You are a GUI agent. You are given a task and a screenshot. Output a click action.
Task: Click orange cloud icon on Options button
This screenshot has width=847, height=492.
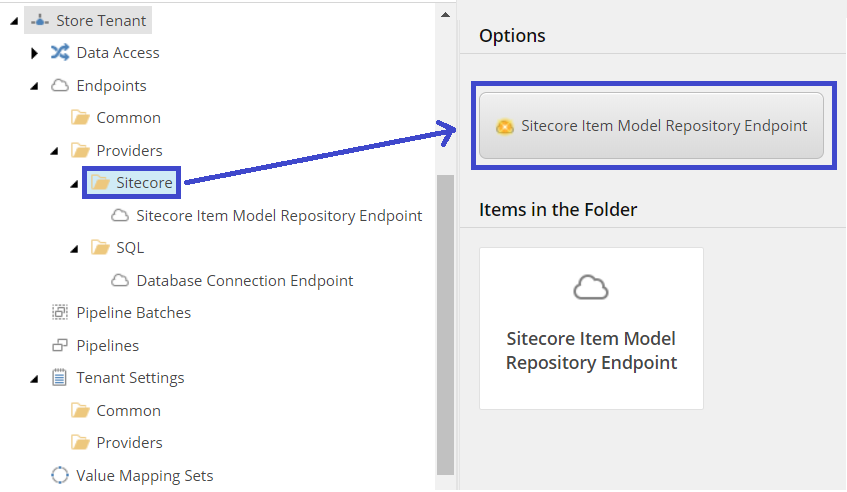click(505, 126)
